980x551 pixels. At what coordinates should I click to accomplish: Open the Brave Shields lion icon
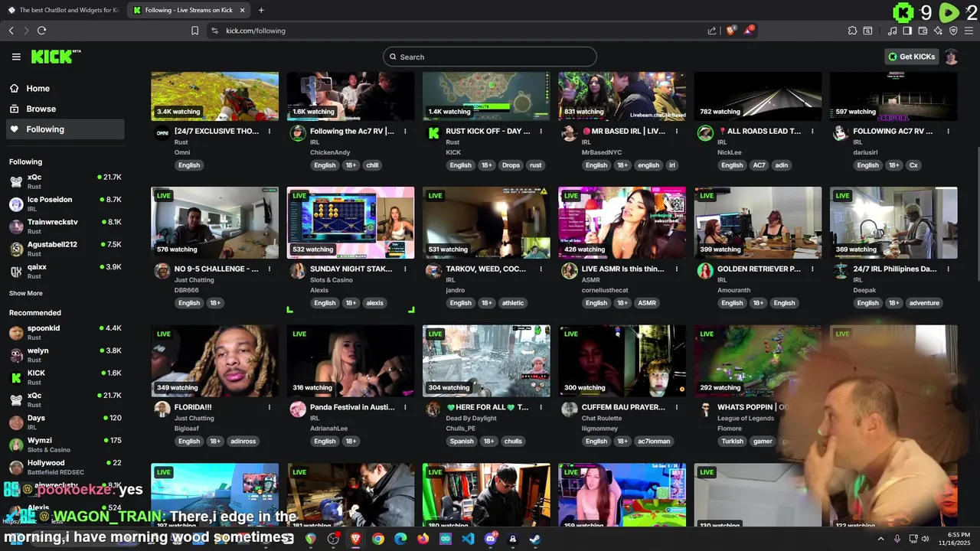pos(730,31)
